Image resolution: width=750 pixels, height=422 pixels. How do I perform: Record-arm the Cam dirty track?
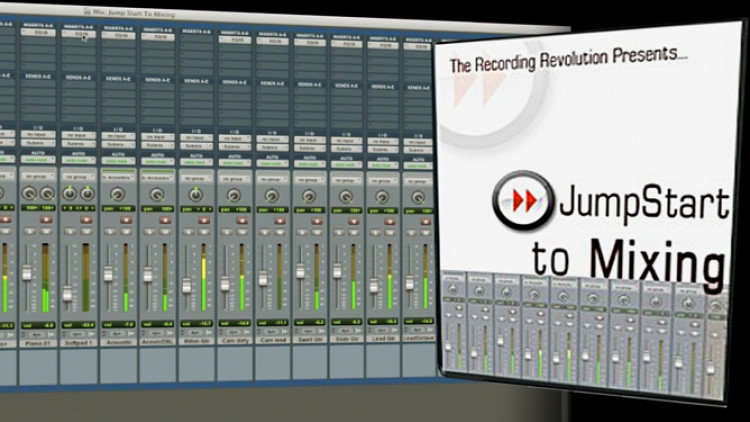242,221
